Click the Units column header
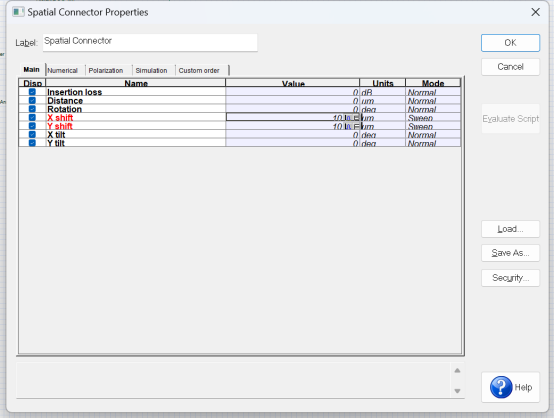 (x=383, y=83)
